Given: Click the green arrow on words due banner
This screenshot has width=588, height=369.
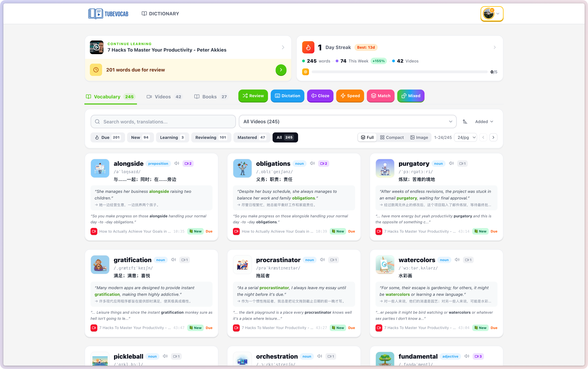Looking at the screenshot, I should [x=281, y=70].
